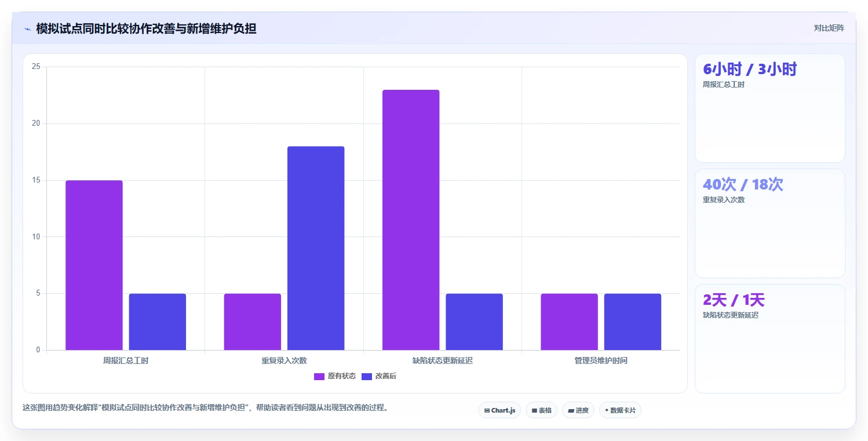The image size is (868, 441).
Task: Click the 重复录入次数 caption in second card
Action: (x=724, y=200)
